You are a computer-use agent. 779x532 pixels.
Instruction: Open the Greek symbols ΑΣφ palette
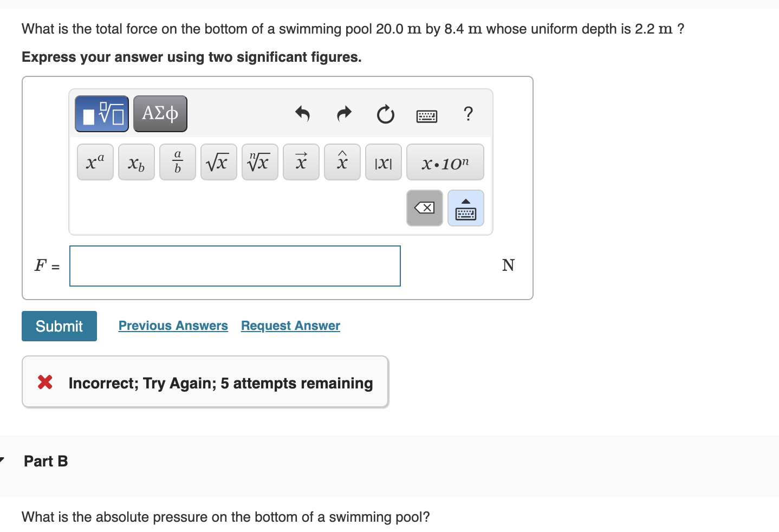pyautogui.click(x=160, y=113)
